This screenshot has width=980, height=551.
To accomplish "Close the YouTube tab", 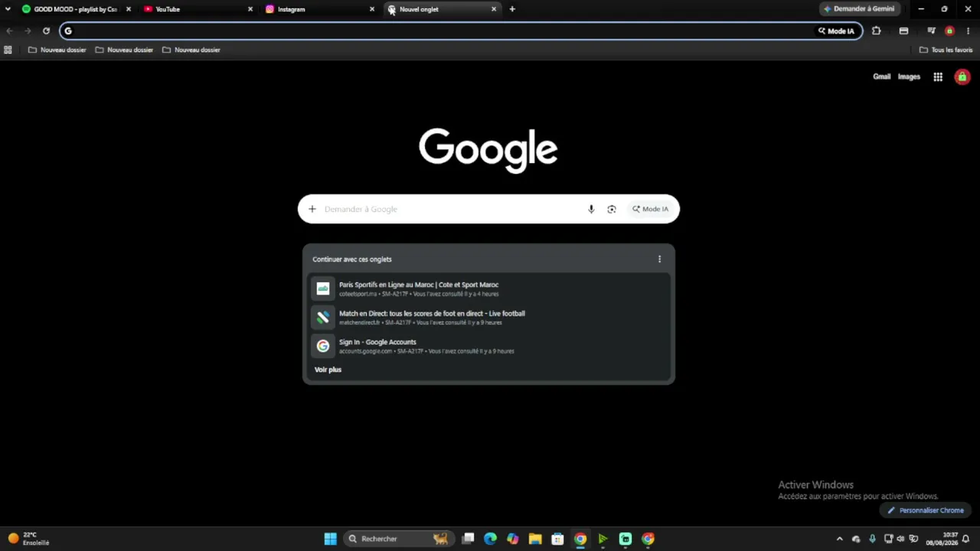I will pos(250,9).
